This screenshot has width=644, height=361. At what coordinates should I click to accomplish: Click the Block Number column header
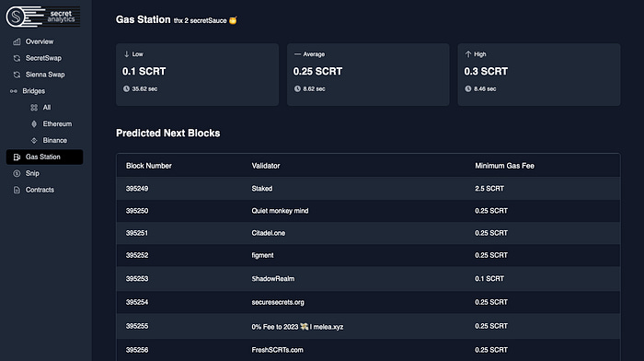[149, 166]
